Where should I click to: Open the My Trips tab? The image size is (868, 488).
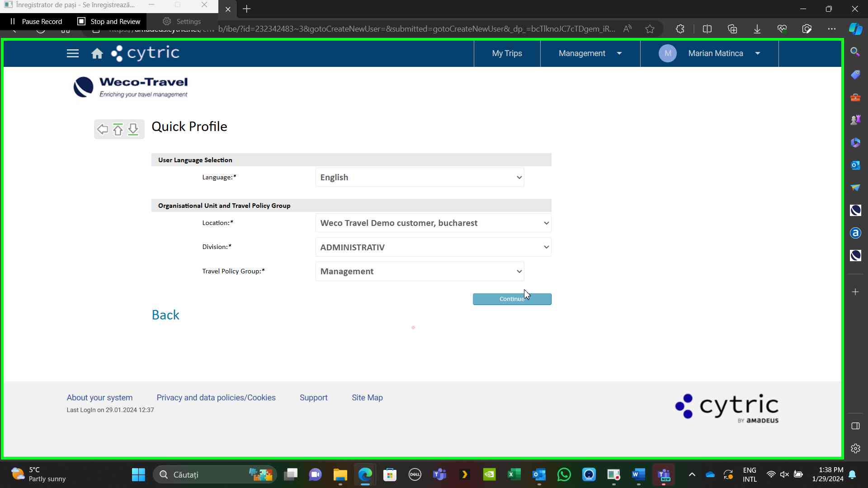[507, 53]
